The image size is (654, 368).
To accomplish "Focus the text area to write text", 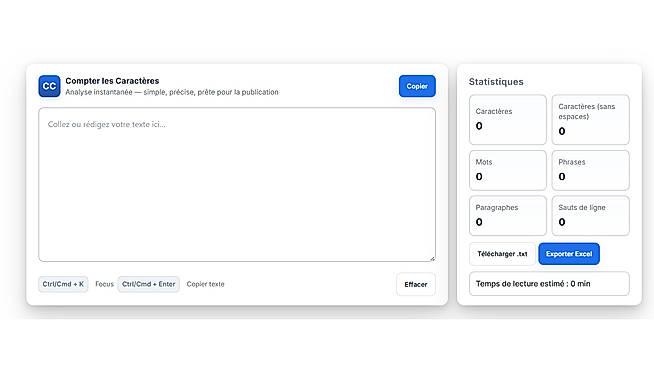I will [x=237, y=184].
